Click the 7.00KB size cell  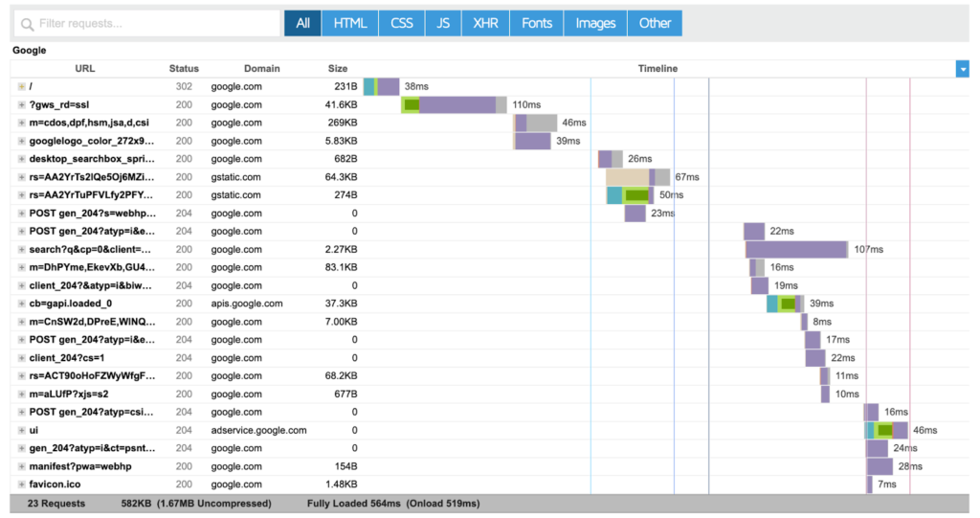click(342, 322)
